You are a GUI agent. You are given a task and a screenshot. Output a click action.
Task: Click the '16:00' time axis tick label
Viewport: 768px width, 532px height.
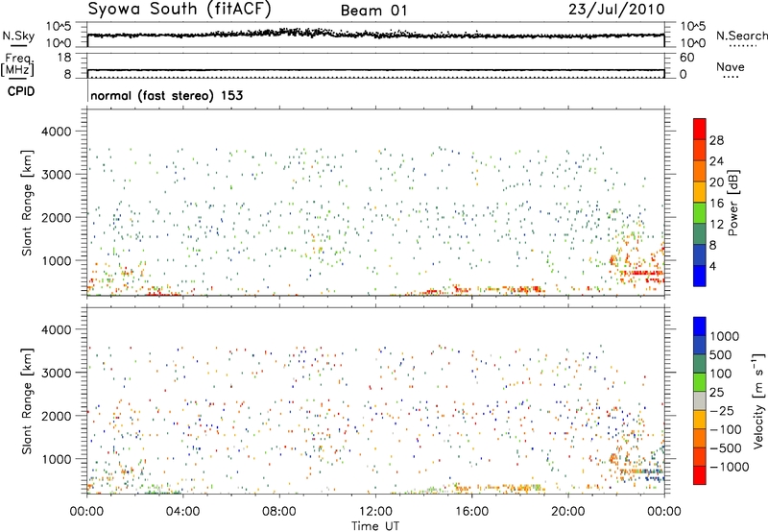coord(471,512)
